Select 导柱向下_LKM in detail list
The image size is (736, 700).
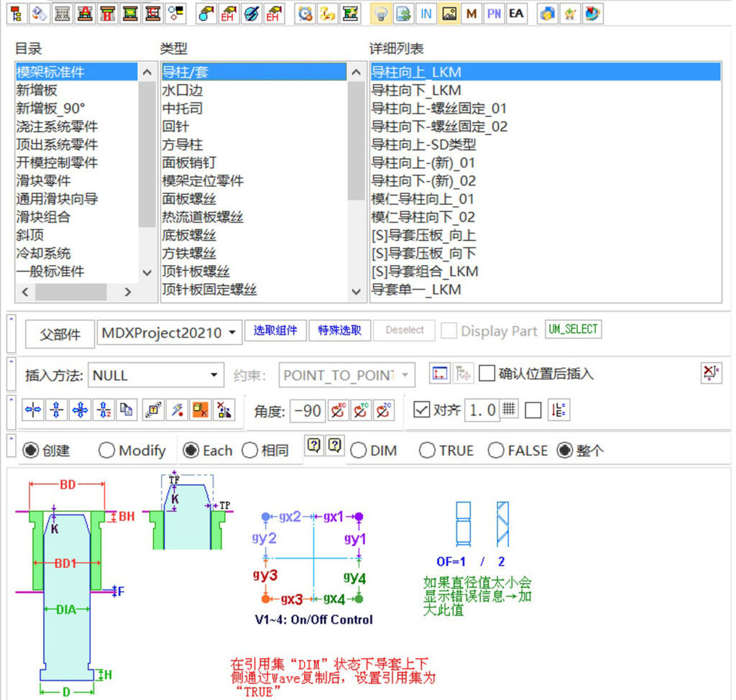point(546,90)
